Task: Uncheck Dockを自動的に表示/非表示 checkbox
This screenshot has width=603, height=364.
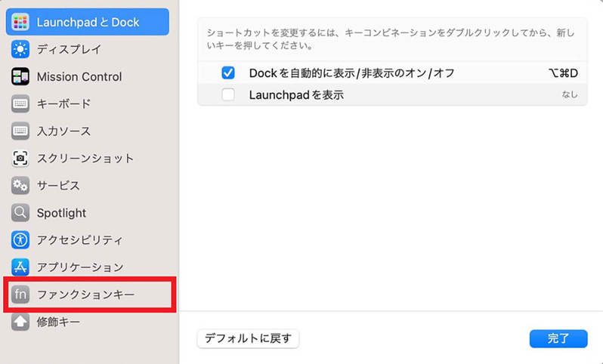Action: click(228, 72)
